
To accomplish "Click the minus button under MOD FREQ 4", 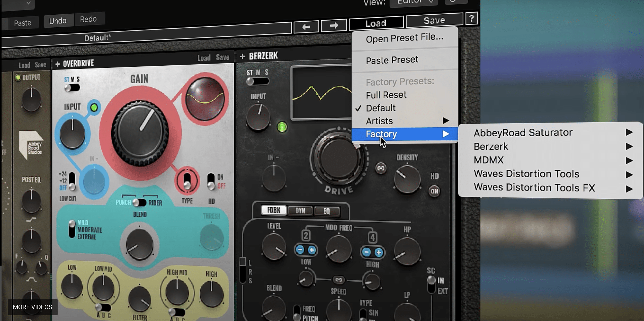I will (366, 252).
